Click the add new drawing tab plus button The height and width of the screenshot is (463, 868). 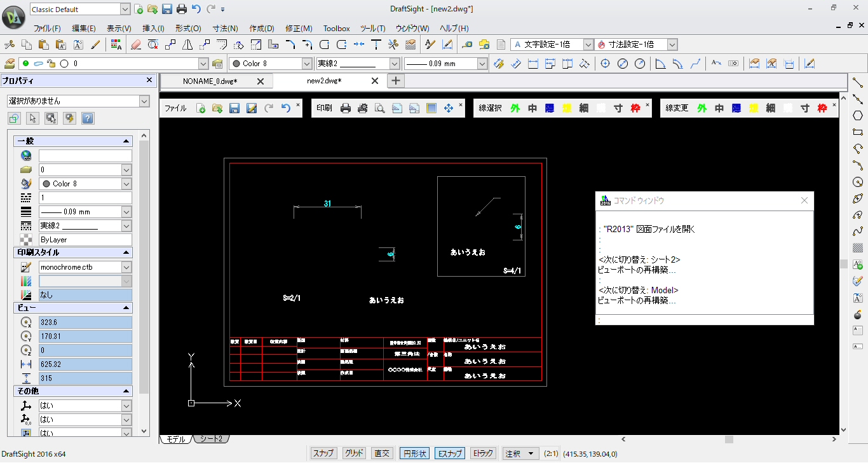click(x=395, y=81)
